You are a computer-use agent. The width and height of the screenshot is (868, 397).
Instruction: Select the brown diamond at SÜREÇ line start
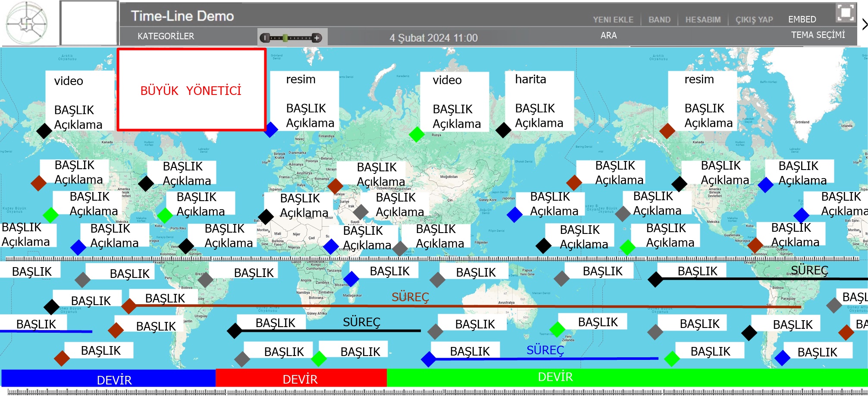[x=129, y=306]
